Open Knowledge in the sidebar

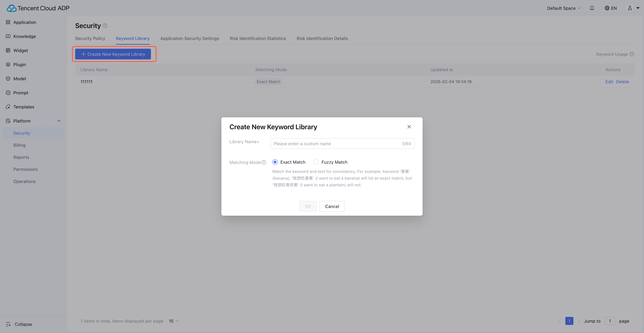[24, 36]
